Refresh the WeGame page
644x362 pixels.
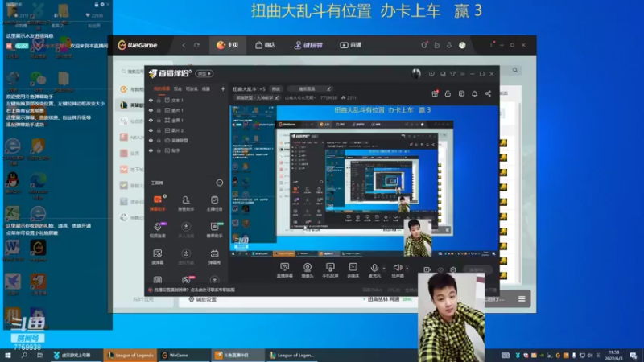tap(196, 45)
